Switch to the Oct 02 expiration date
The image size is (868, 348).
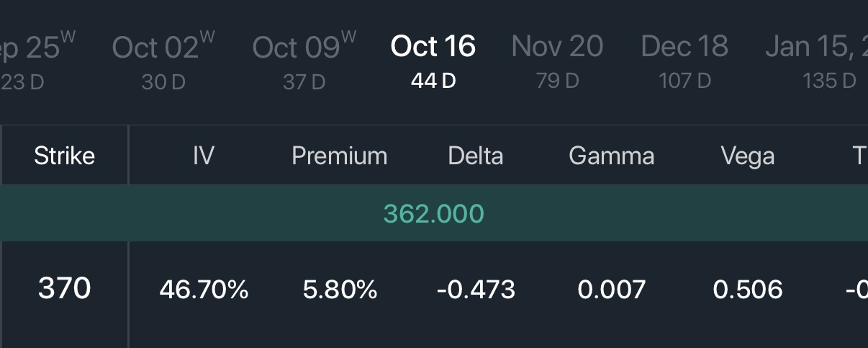pos(163,61)
